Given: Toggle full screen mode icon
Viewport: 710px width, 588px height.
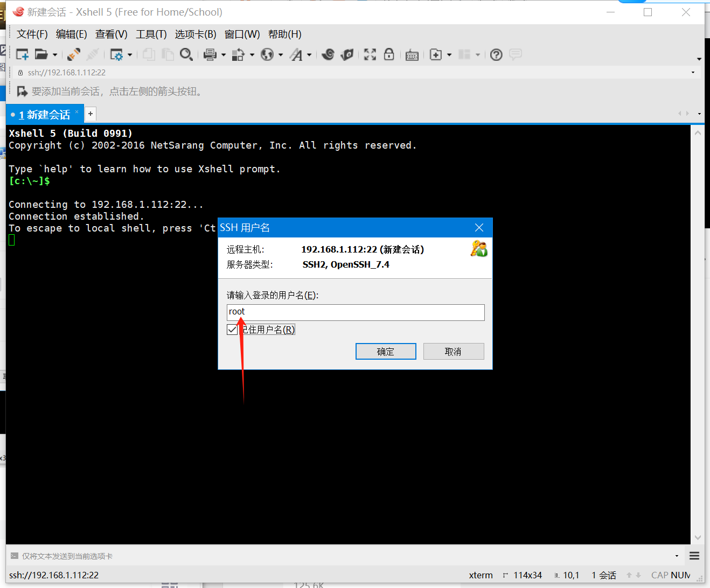Looking at the screenshot, I should coord(370,54).
